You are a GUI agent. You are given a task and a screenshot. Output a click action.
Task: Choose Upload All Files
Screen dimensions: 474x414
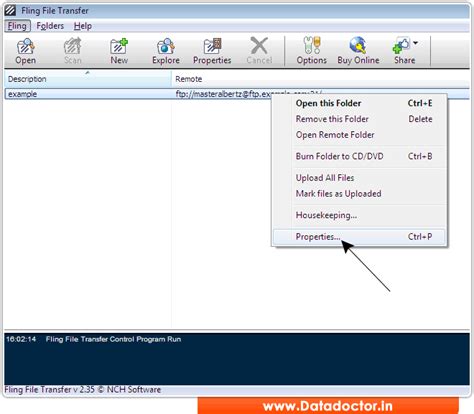(x=359, y=178)
